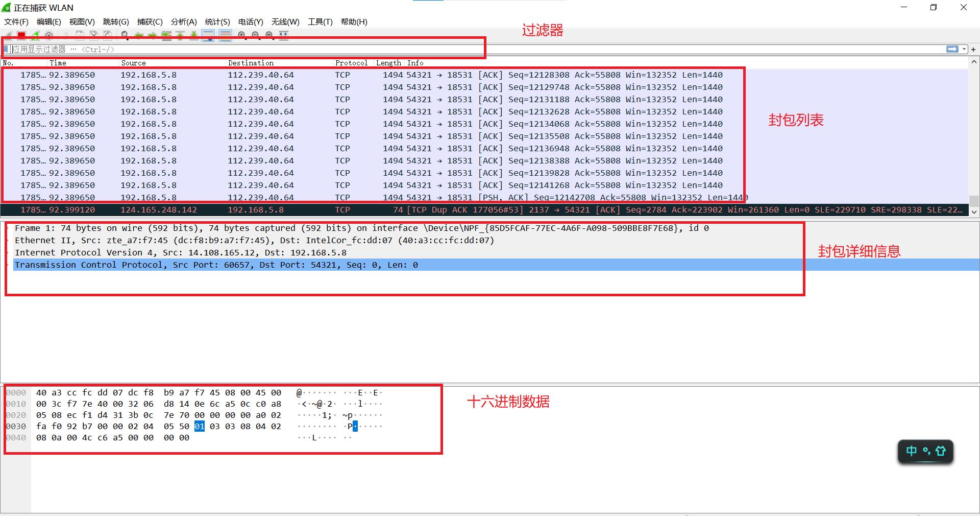Open the 统计(S) menu
Image resolution: width=980 pixels, height=516 pixels.
click(217, 22)
